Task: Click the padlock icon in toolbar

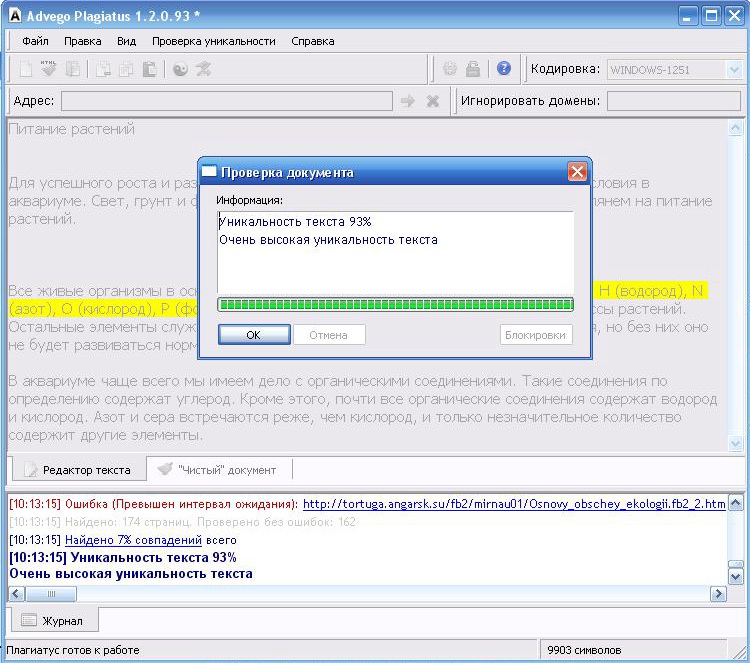Action: coord(473,69)
